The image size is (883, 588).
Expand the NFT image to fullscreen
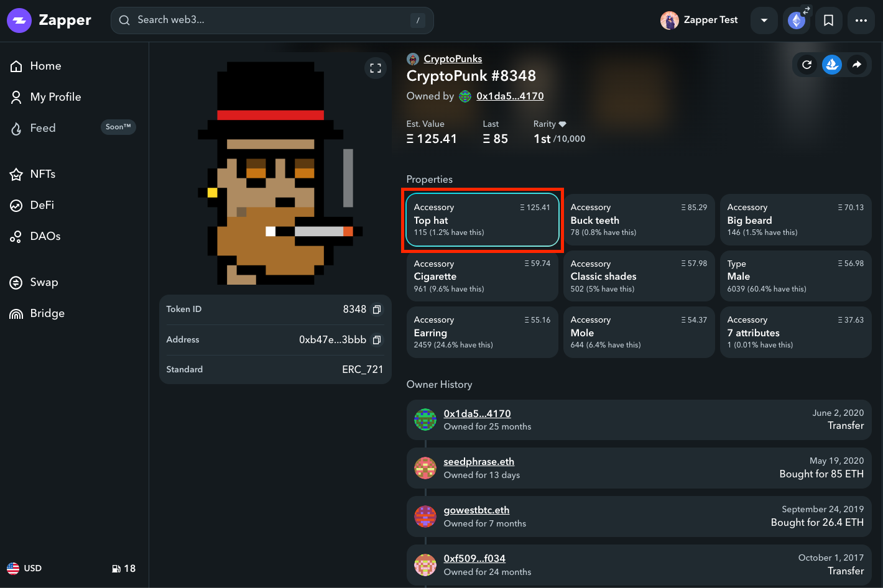coord(376,68)
